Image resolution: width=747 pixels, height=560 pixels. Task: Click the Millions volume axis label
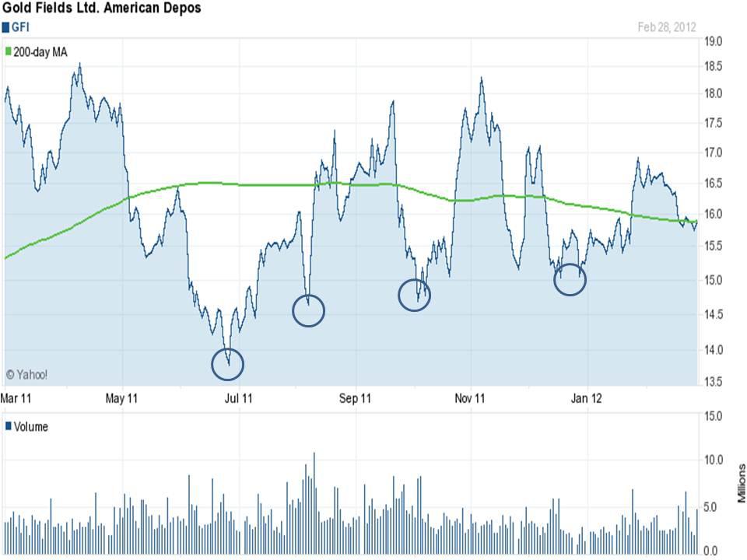coord(742,483)
